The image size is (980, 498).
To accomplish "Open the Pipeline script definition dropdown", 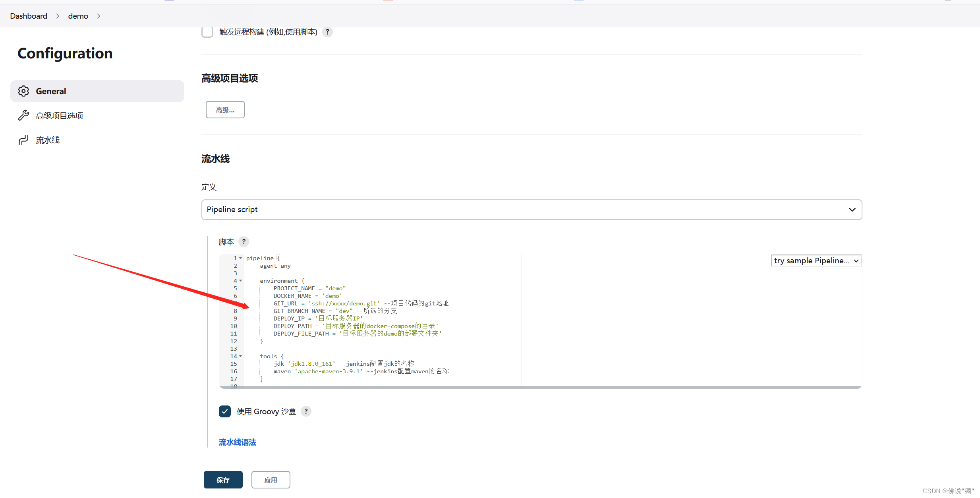I will pos(532,209).
